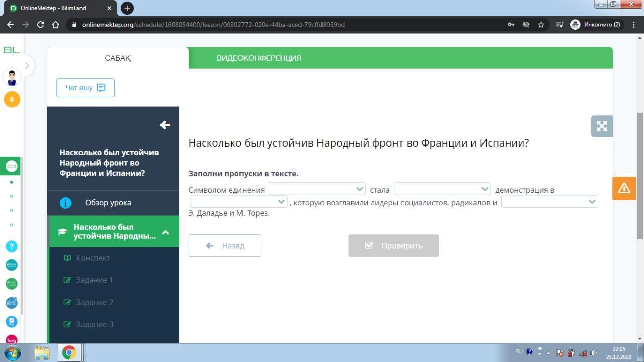Open the user avatar profile
Viewport: 644px width, 362px height.
point(12,78)
